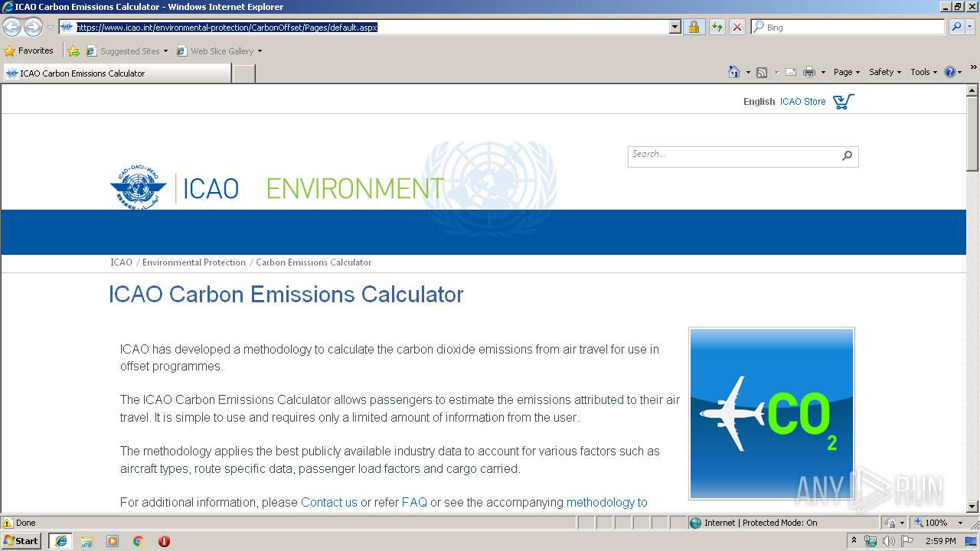Expand the Home button dropdown arrow

click(x=747, y=72)
